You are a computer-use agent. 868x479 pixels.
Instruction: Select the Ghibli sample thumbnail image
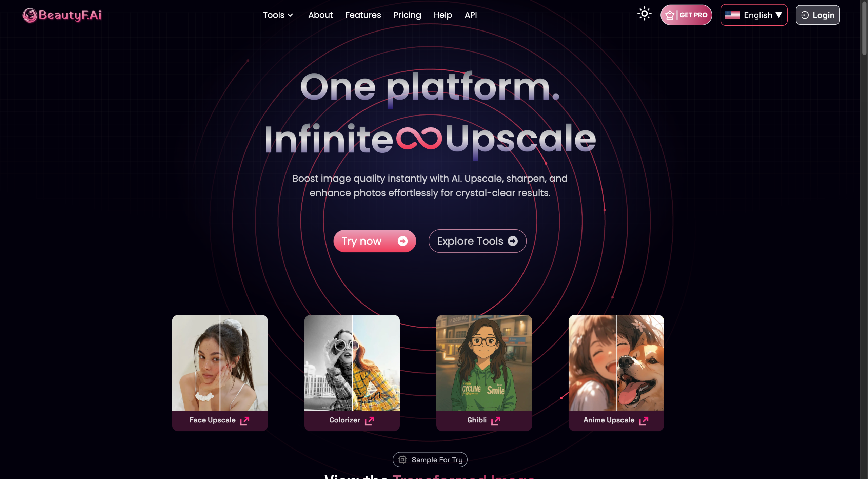[484, 362]
